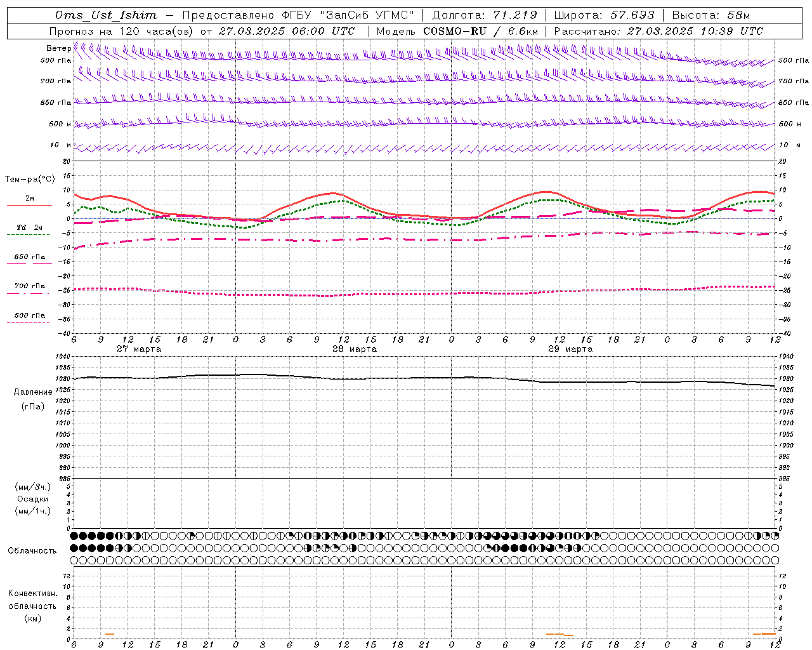The height and width of the screenshot is (650, 812).
Task: Select the forecast start time "27.03.2025 06:00 UTC"
Action: tap(287, 31)
